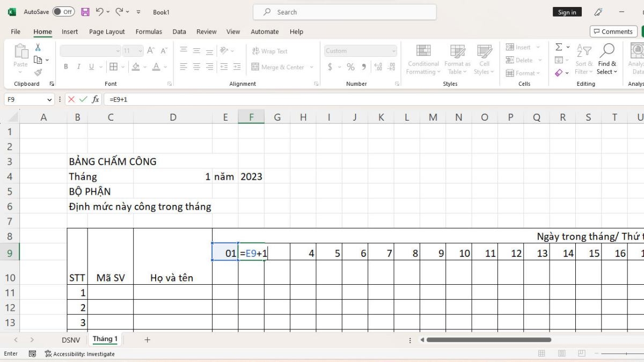Open Cell Styles gallery
The image size is (644, 362).
pos(484,60)
